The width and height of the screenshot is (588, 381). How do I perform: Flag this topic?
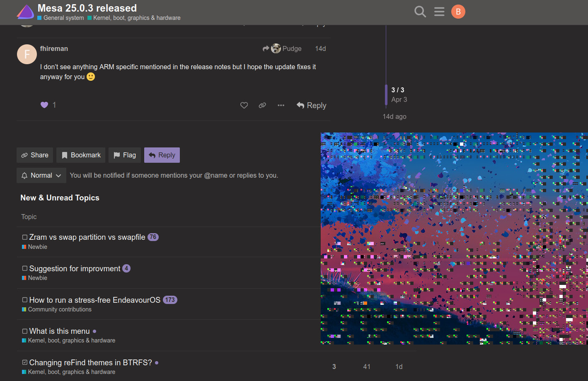pos(125,155)
